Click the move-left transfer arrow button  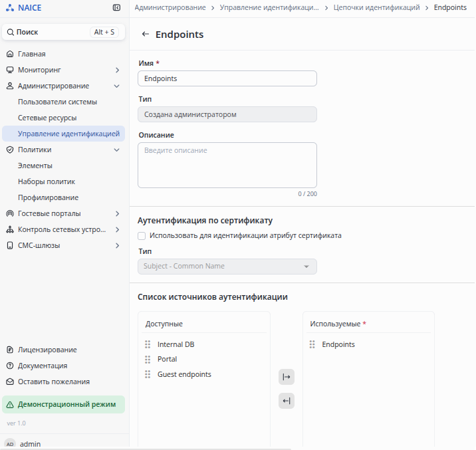click(287, 401)
